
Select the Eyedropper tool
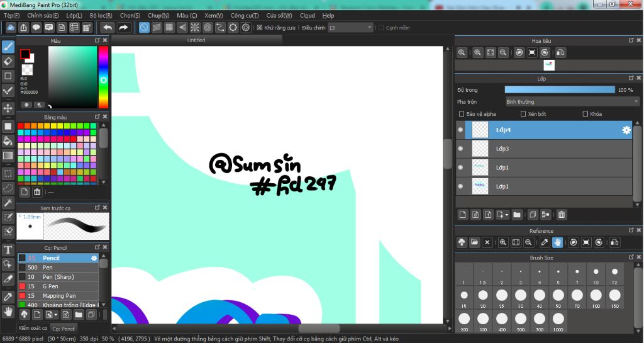coord(8,297)
